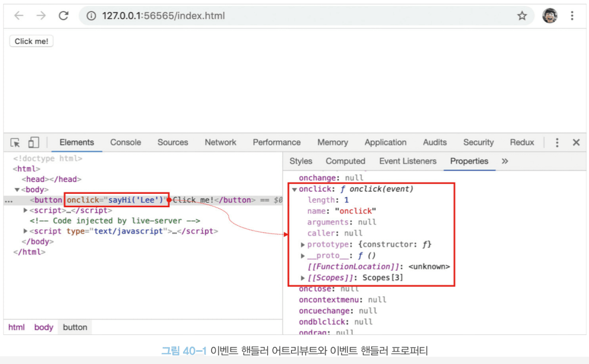Collapse the onclick property
589x364 pixels.
tap(294, 189)
